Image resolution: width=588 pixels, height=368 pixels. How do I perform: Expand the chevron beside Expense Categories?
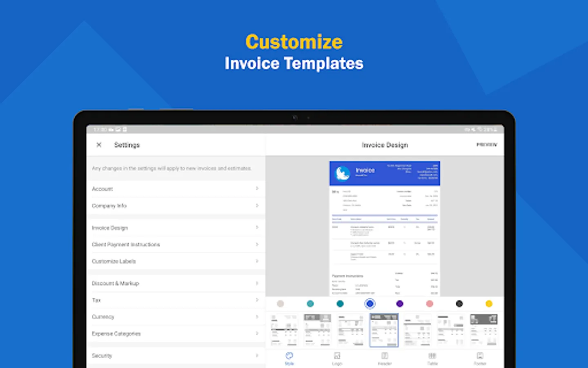[x=257, y=333]
